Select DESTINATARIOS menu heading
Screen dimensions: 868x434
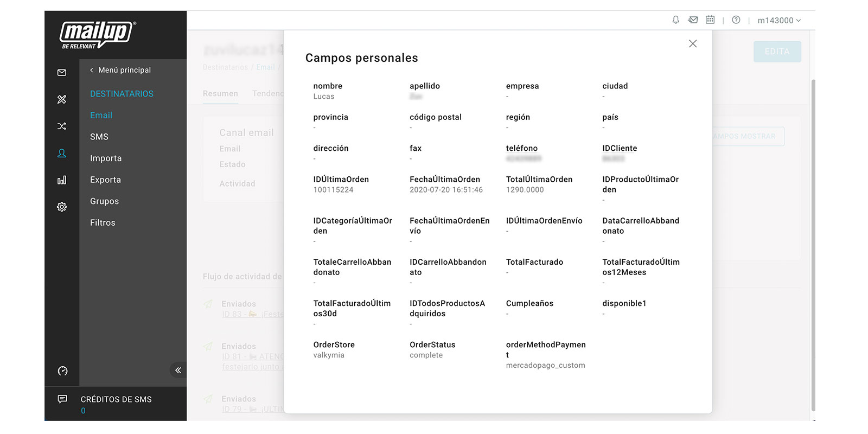pyautogui.click(x=122, y=94)
